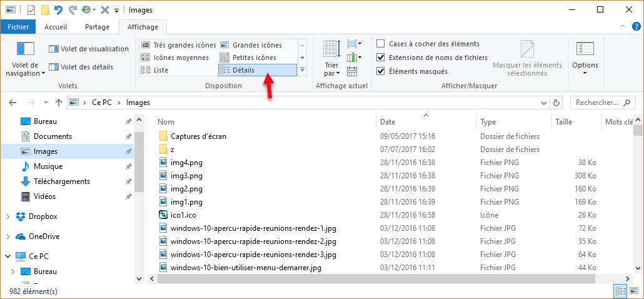Click the refresh button in address bar
Viewport: 644px width, 299px height.
pyautogui.click(x=556, y=103)
